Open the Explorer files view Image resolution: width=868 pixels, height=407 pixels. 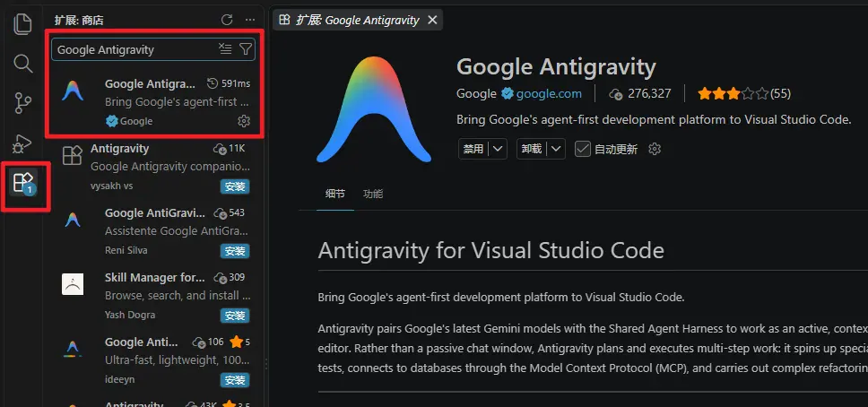click(x=22, y=24)
